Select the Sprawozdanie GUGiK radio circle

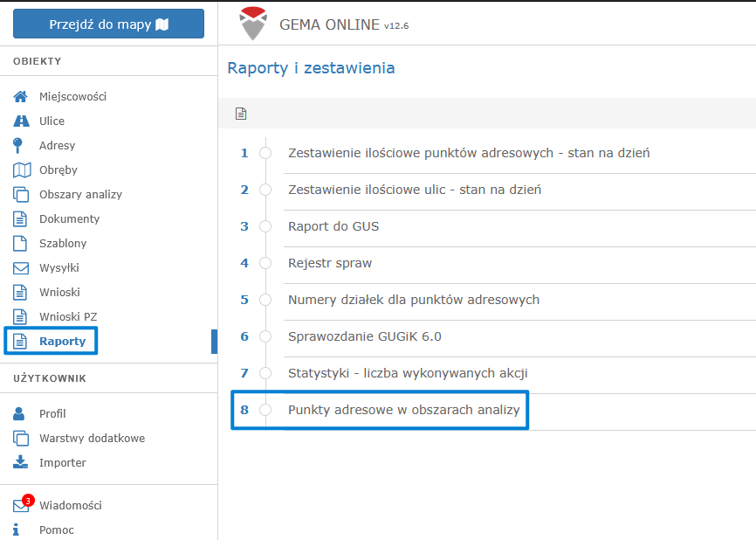pos(265,336)
